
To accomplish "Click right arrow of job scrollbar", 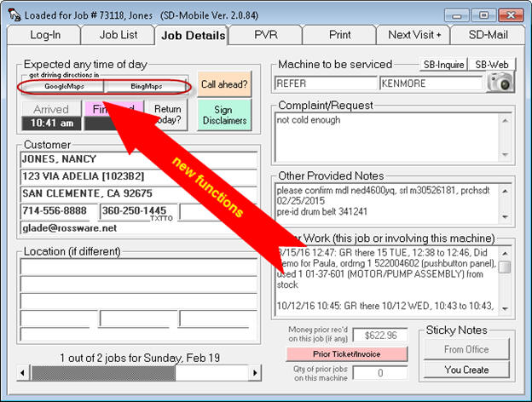I will point(254,373).
